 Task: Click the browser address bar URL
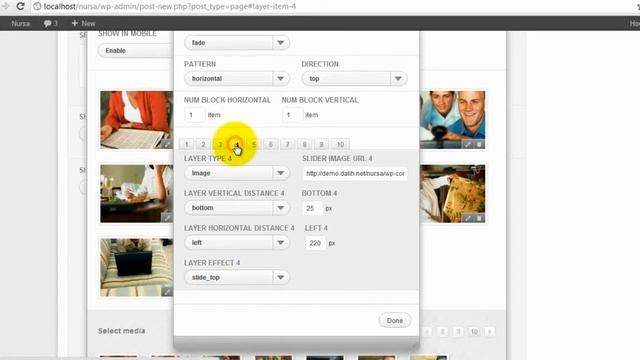click(x=170, y=7)
